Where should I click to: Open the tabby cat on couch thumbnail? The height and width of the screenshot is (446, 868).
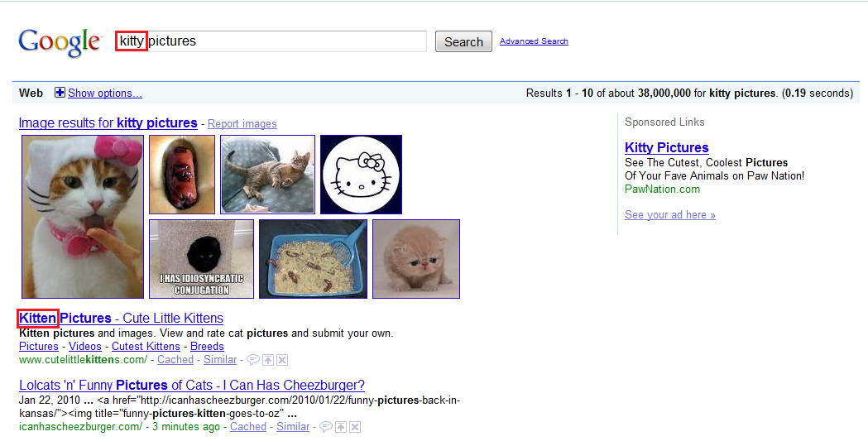click(267, 175)
